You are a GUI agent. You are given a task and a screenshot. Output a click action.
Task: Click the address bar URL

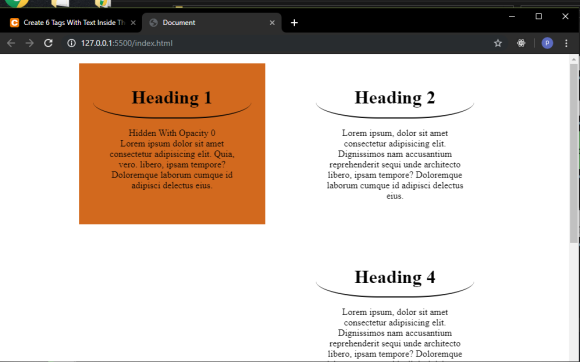[x=127, y=43]
